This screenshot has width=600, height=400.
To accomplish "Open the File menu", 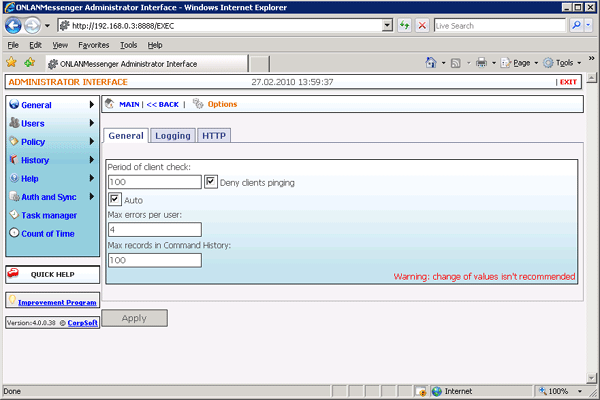I will point(13,45).
